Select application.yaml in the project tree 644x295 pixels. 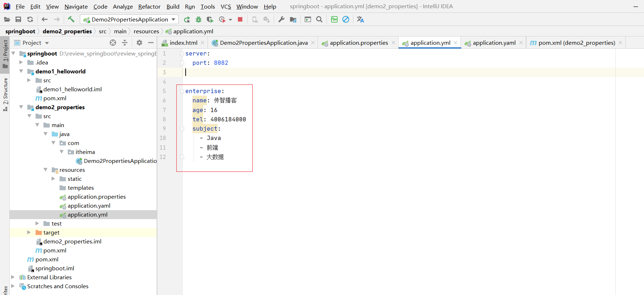[89, 205]
